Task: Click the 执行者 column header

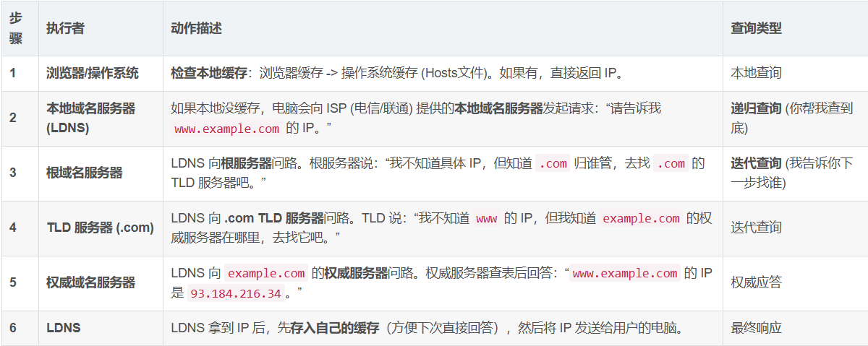Action: pos(65,28)
